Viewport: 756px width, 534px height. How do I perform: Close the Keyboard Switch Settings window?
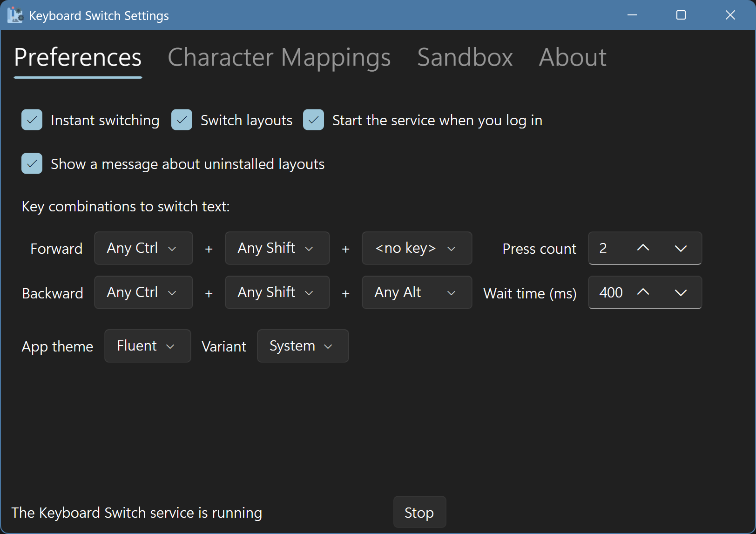pos(730,15)
